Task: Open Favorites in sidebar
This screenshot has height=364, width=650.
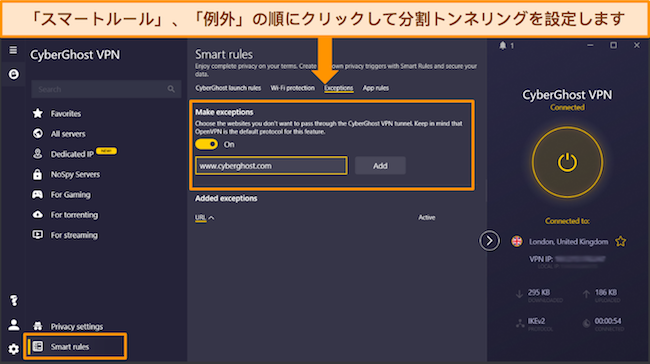Action: point(66,114)
